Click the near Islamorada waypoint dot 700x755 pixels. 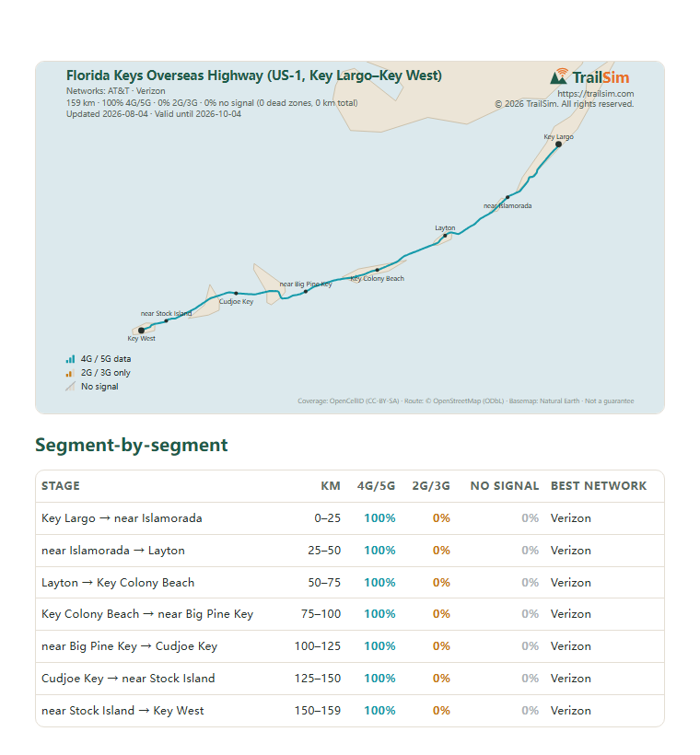coord(507,197)
